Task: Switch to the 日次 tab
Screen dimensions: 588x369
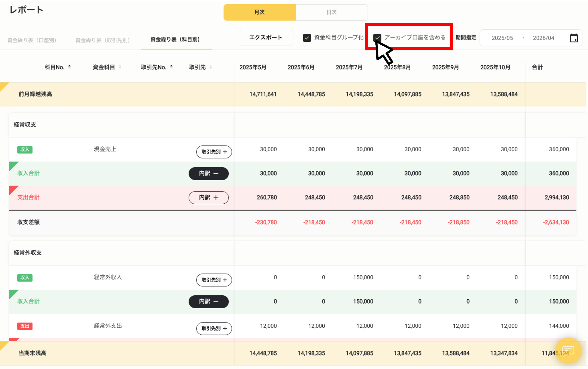Action: [x=331, y=12]
